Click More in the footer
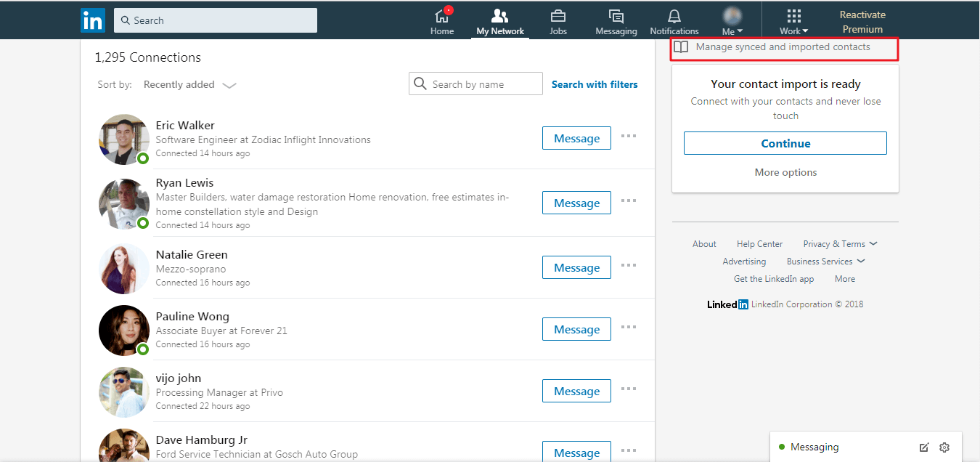Viewport: 980px width, 462px height. pyautogui.click(x=845, y=279)
